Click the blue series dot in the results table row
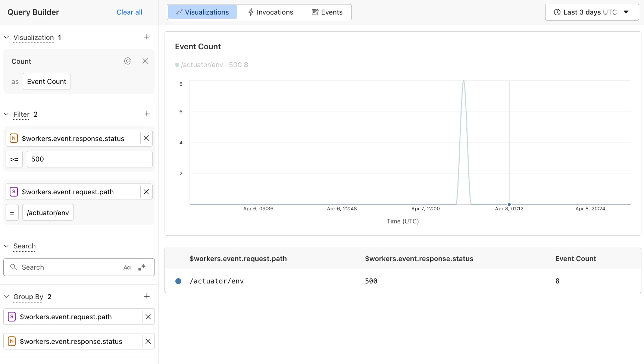Viewport: 644px width, 364px height. (178, 281)
